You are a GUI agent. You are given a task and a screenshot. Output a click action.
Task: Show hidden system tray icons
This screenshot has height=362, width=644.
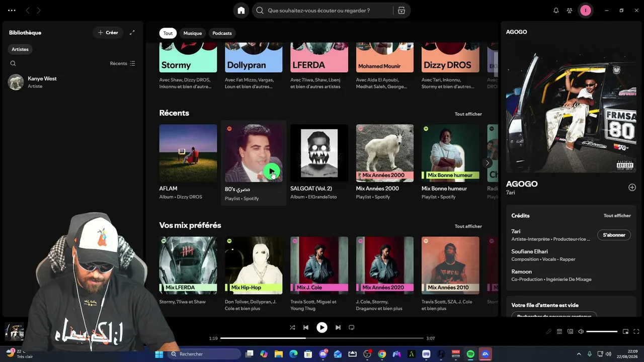579,354
